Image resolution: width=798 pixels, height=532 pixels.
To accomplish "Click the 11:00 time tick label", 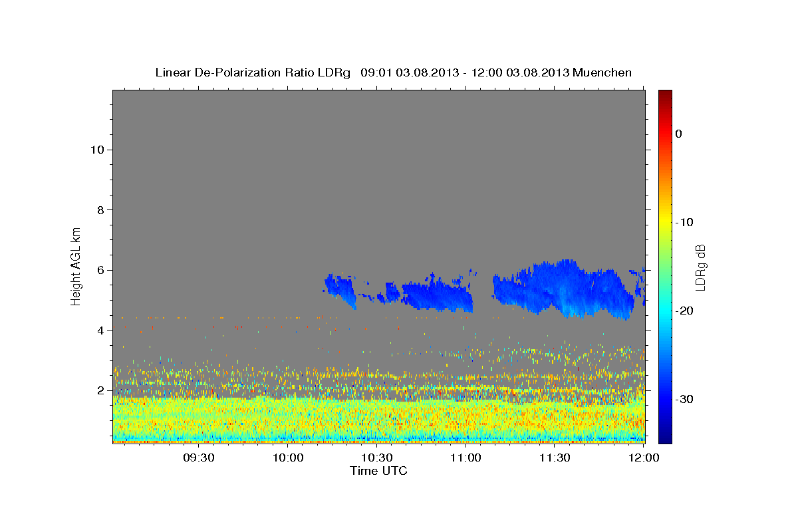I will click(465, 458).
